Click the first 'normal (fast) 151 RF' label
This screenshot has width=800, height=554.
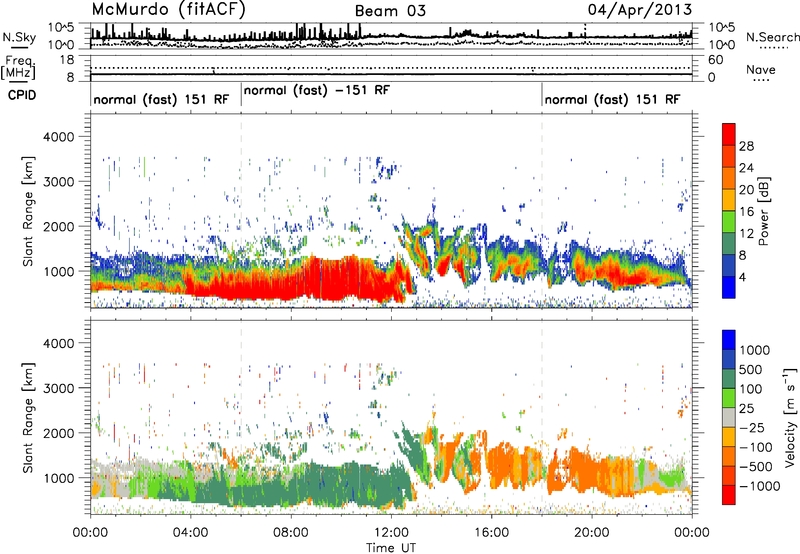[161, 99]
